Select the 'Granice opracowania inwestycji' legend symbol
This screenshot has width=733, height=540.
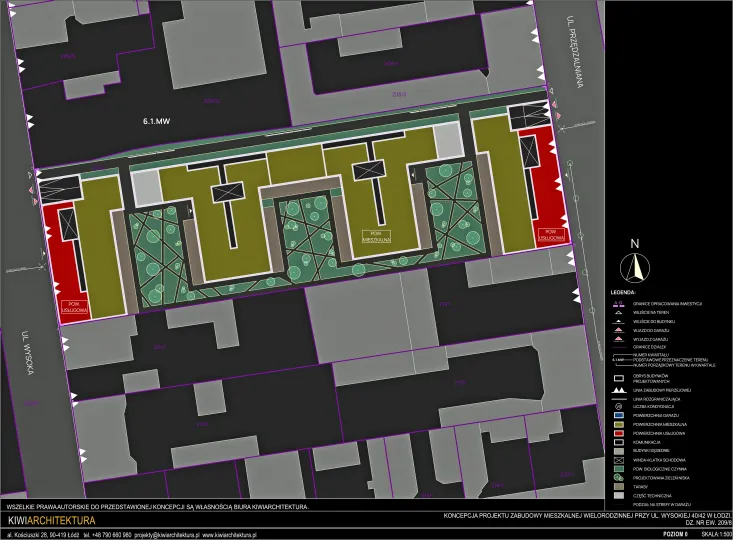pos(618,302)
